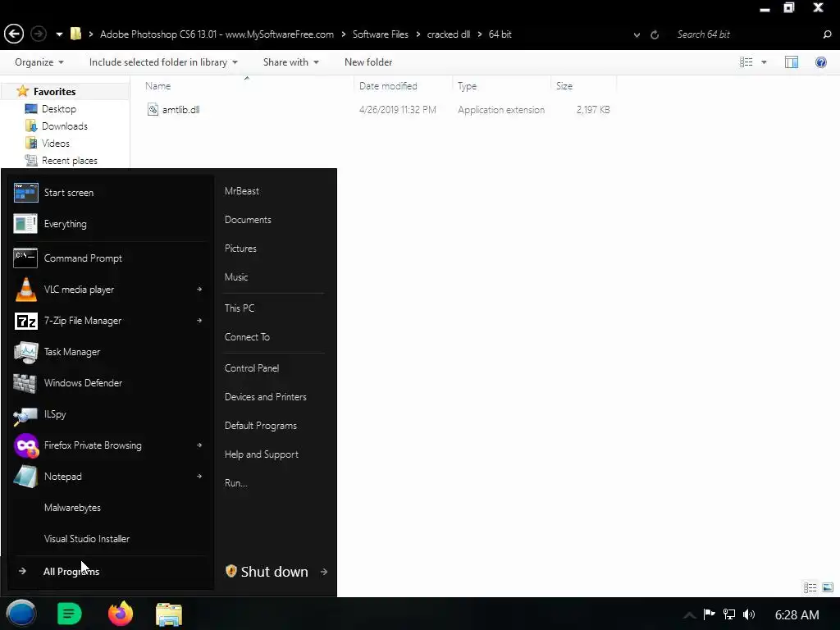Open Desktop in Favorites
840x630 pixels.
(59, 109)
